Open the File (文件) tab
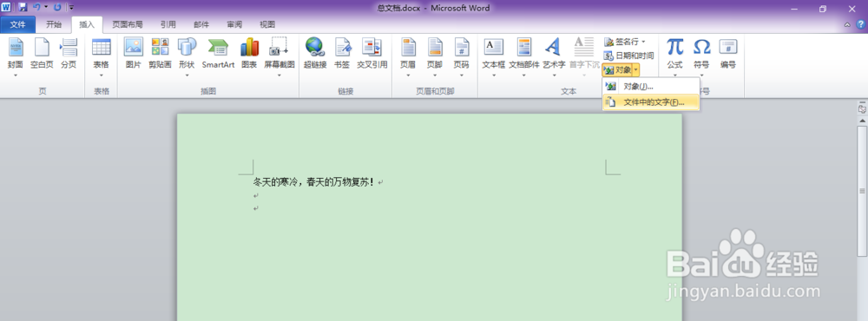 click(x=17, y=24)
